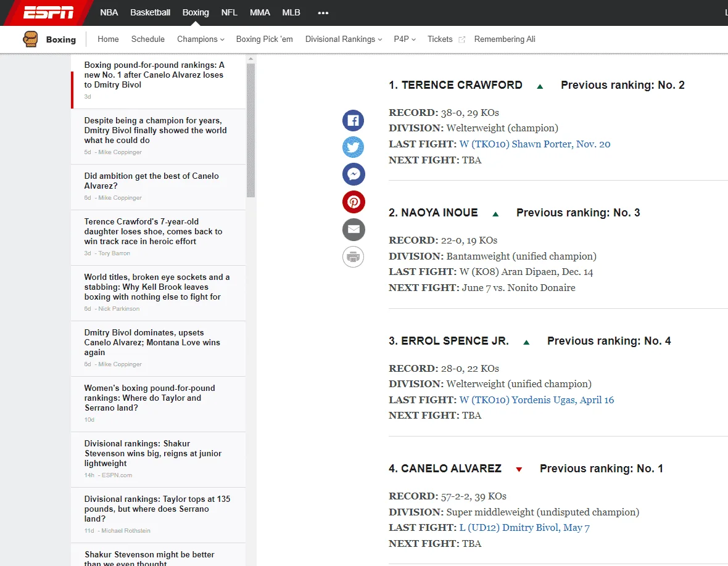The height and width of the screenshot is (566, 728).
Task: Open the Basketball menu
Action: pyautogui.click(x=150, y=12)
